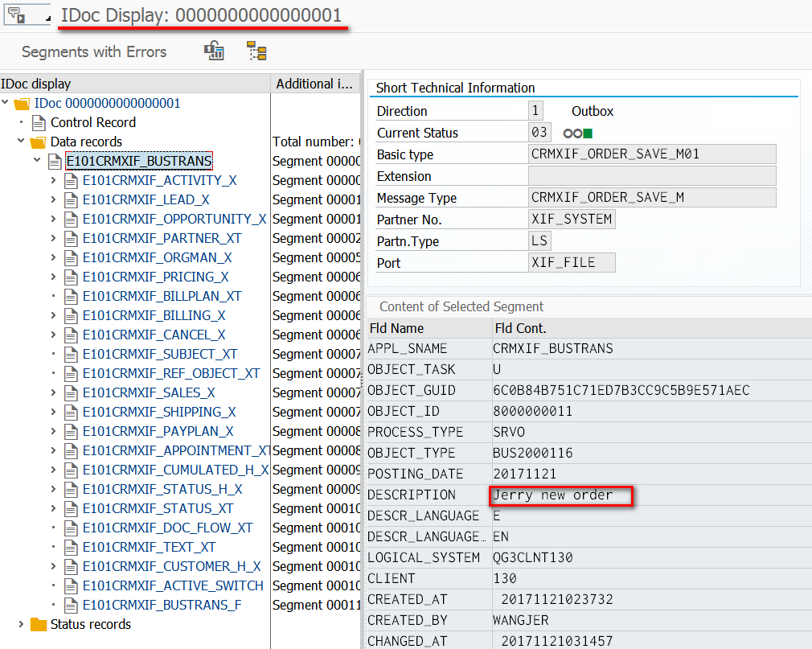Click the hierarchy tree toolbar icon

256,51
